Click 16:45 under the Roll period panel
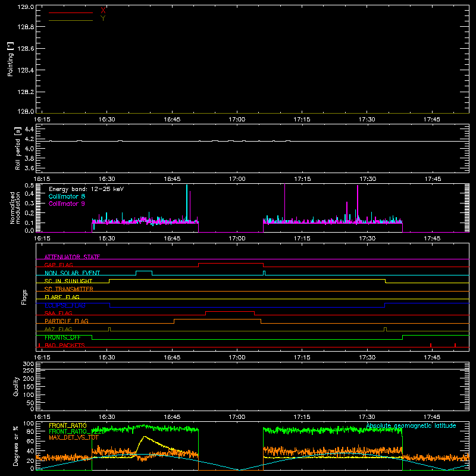This screenshot has width=476, height=476. [172, 179]
